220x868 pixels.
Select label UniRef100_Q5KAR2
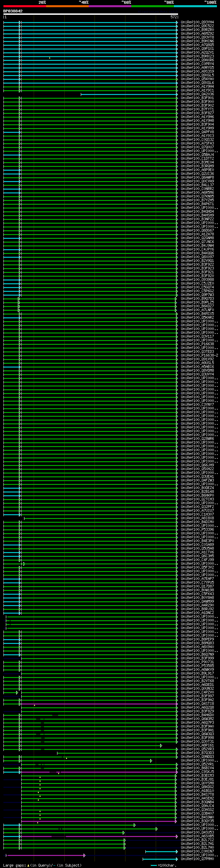click(x=197, y=318)
